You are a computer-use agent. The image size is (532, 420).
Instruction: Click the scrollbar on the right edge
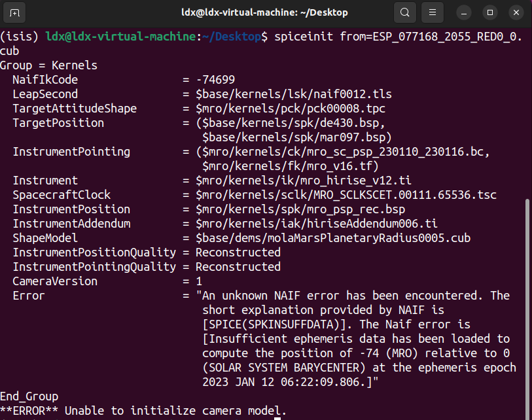click(527, 294)
